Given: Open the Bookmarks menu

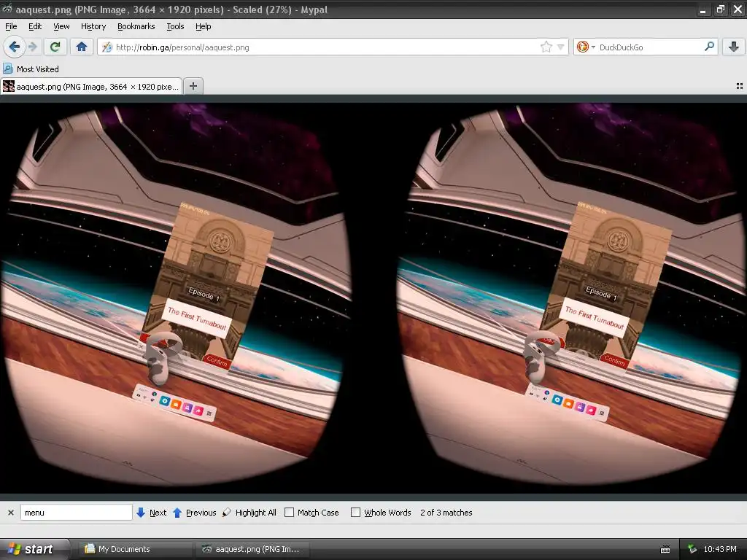Looking at the screenshot, I should point(136,26).
